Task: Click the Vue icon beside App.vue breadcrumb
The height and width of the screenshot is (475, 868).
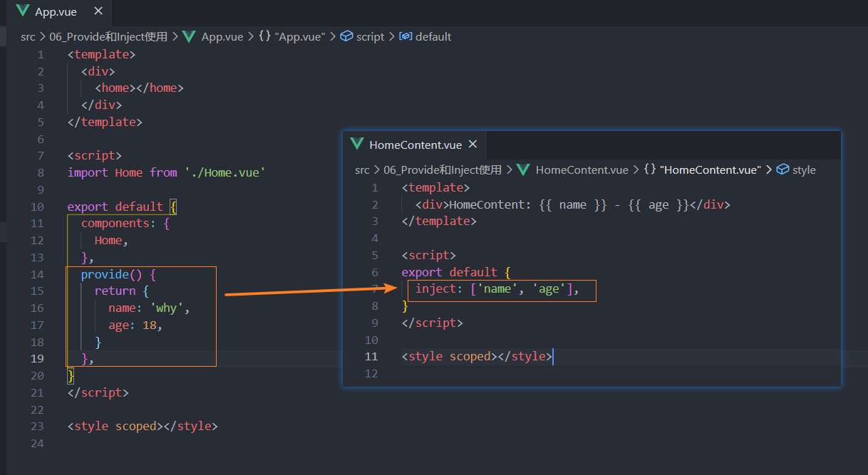Action: point(189,36)
